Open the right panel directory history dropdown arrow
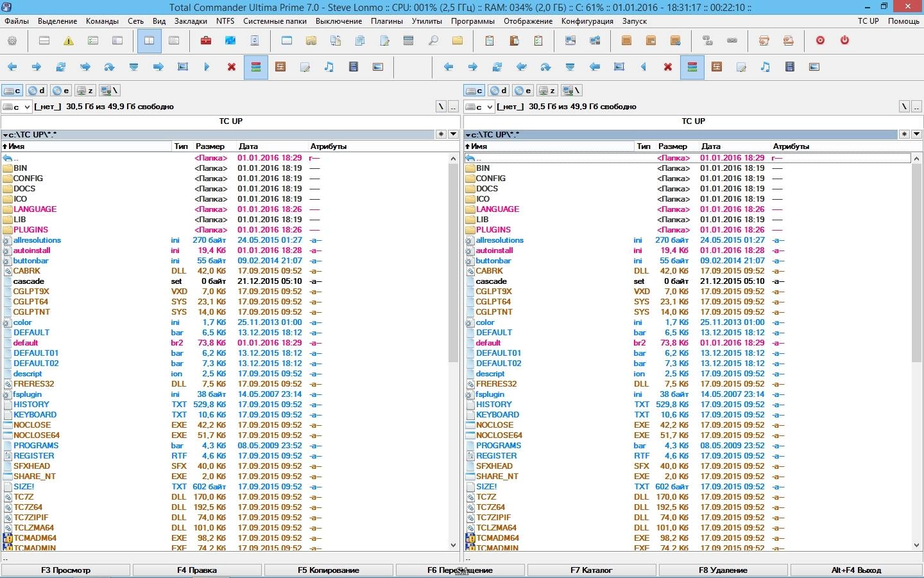This screenshot has width=924, height=578. coord(916,134)
